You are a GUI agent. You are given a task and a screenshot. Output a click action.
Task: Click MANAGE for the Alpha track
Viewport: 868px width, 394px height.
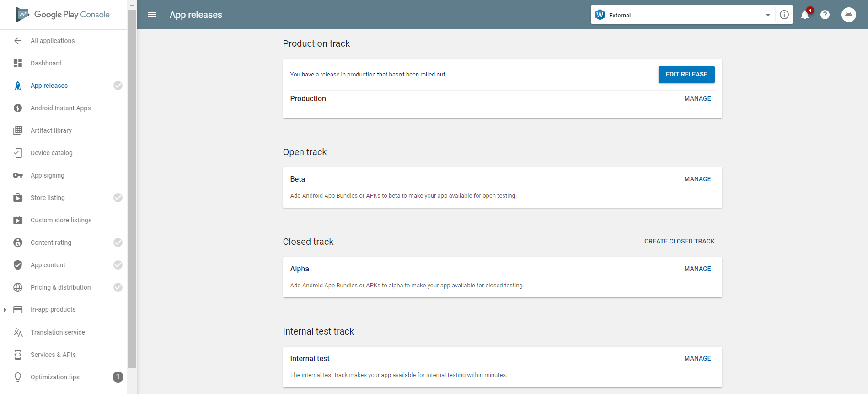697,269
